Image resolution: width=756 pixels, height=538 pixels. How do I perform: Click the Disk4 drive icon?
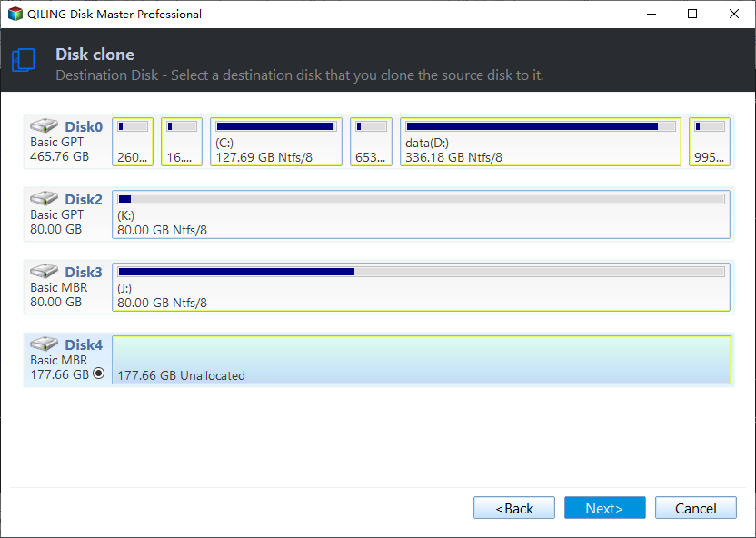point(44,344)
